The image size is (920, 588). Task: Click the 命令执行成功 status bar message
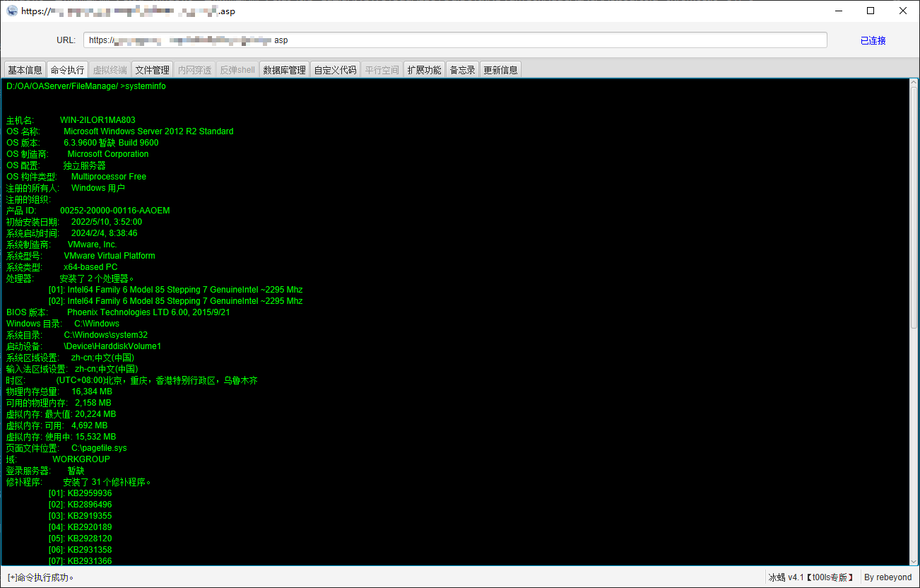41,577
